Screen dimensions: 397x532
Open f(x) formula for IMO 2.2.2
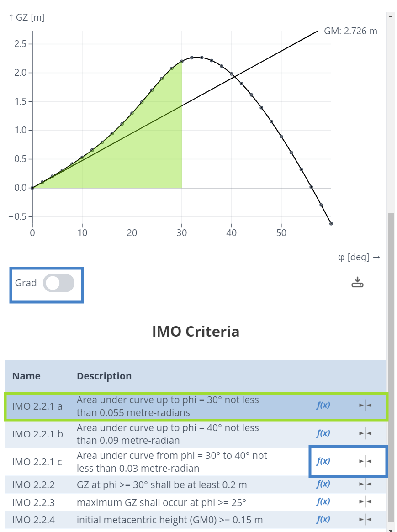[323, 484]
